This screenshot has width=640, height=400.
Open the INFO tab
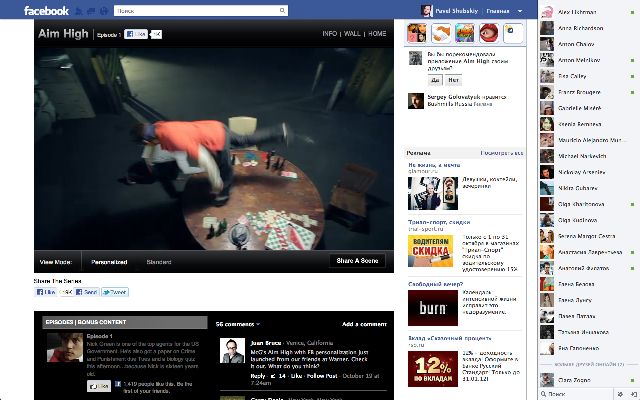pyautogui.click(x=329, y=33)
